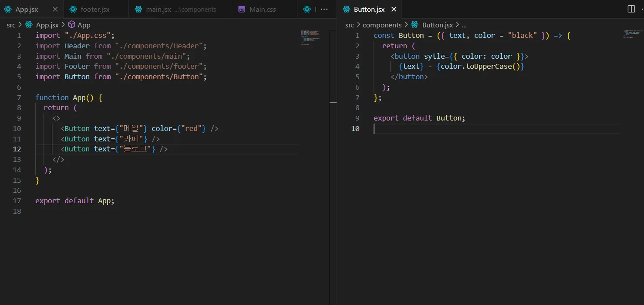Click "./components/Header" import path

pos(159,46)
